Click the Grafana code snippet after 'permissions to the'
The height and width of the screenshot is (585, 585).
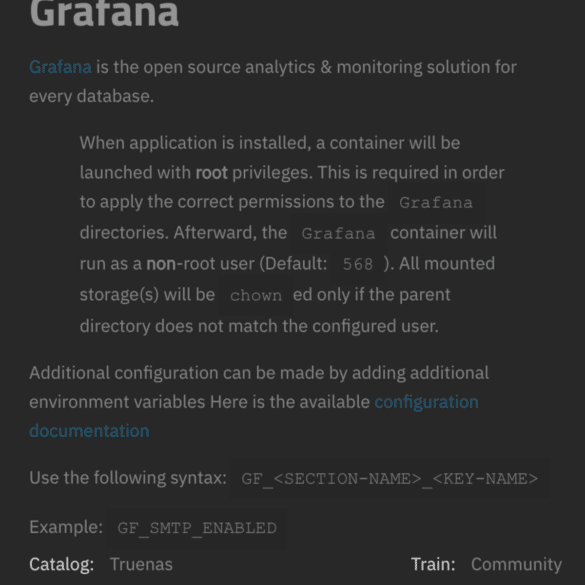tap(436, 203)
